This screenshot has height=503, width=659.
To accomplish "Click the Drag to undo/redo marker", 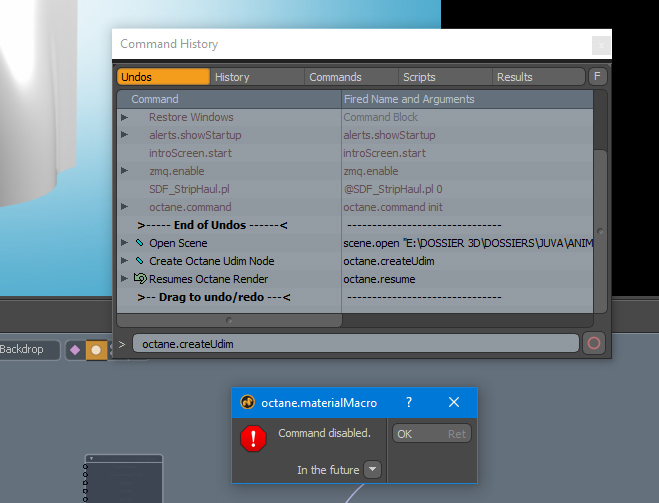I will (x=214, y=297).
